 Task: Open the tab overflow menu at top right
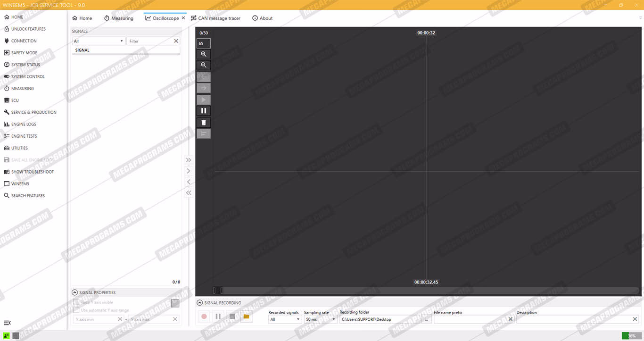640,18
